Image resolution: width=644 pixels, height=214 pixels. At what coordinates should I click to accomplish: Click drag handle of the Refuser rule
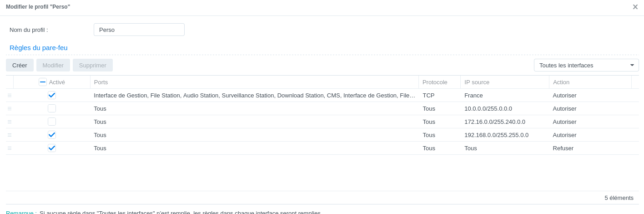(x=10, y=148)
